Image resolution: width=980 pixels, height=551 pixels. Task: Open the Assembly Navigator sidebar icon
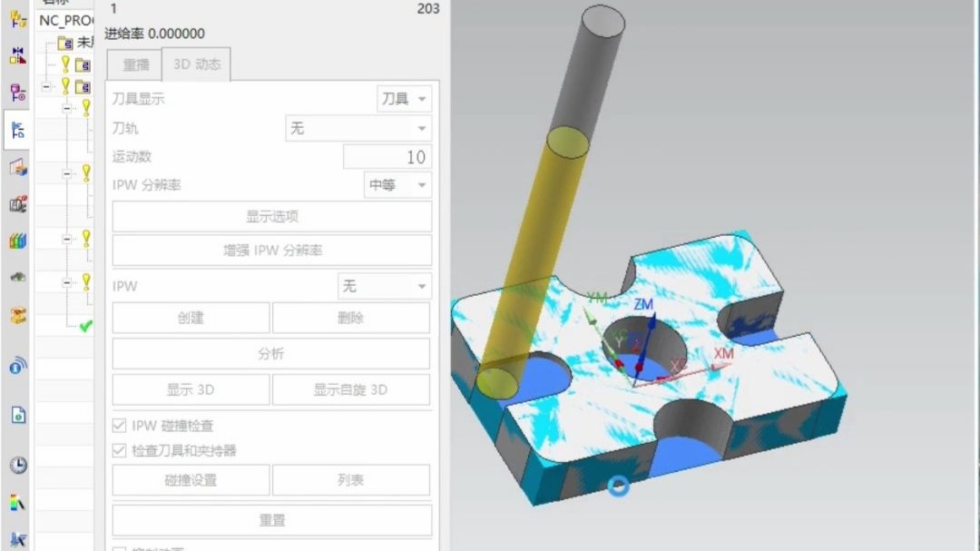(x=17, y=19)
